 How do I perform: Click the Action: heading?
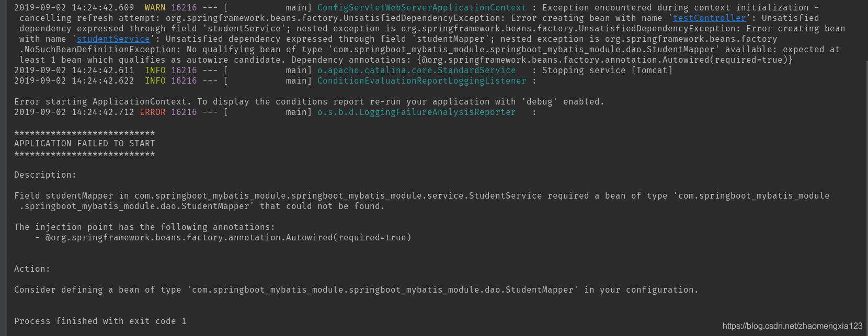32,269
